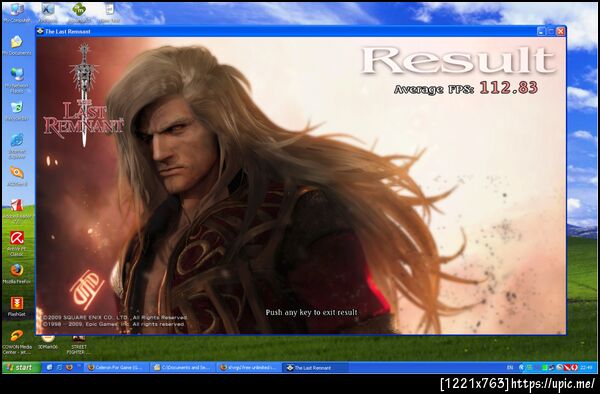
Task: Click the blue tray icon beside EN
Action: click(x=521, y=368)
